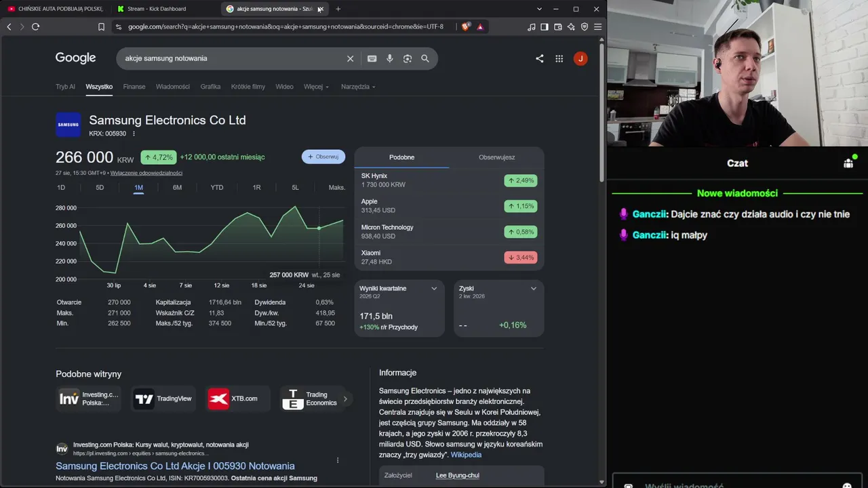The height and width of the screenshot is (488, 868).
Task: Open the Google apps grid
Action: point(559,58)
